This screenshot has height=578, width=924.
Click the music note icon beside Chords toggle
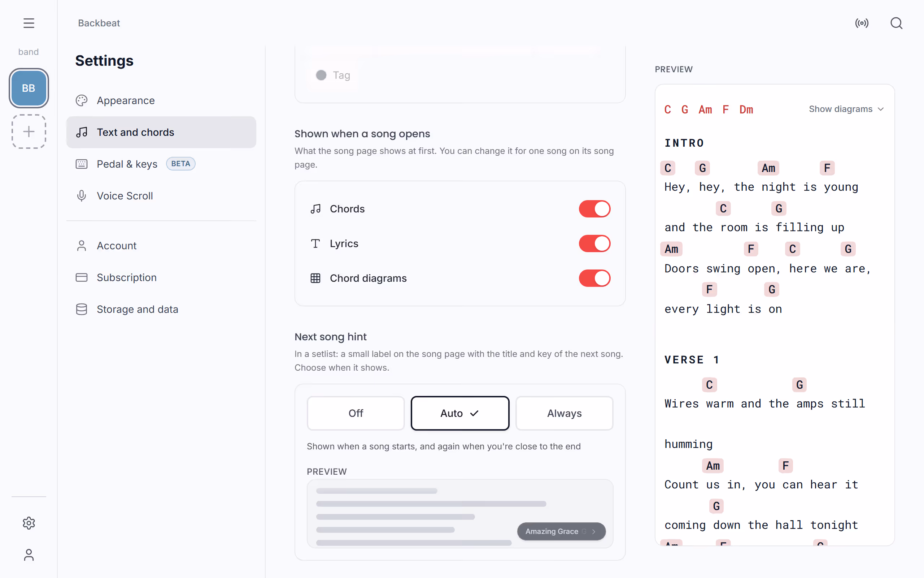[315, 209]
